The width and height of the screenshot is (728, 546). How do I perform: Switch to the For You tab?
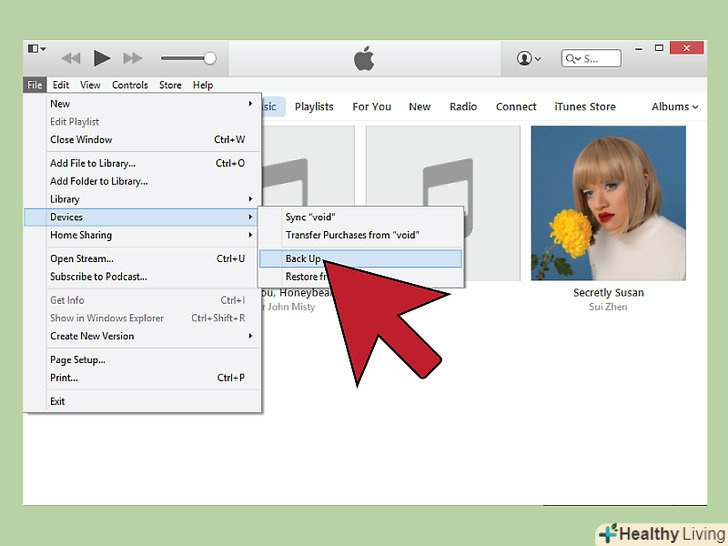coord(371,107)
